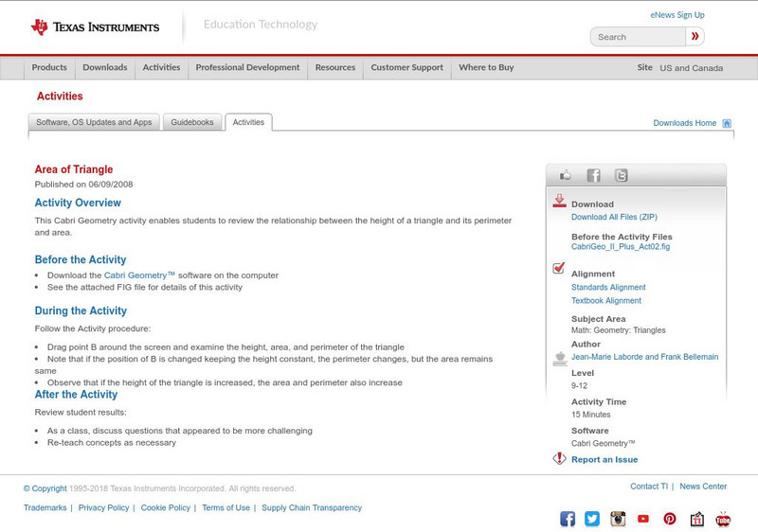Open the Cookie Policy footer link
Image resolution: width=758 pixels, height=532 pixels.
click(165, 508)
